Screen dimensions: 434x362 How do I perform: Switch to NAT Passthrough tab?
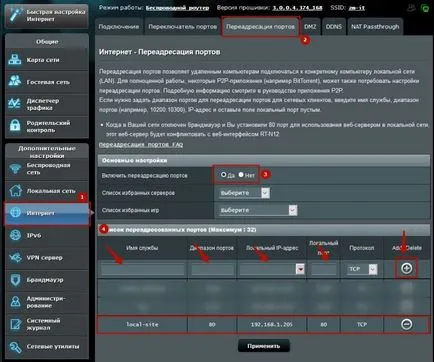point(375,27)
